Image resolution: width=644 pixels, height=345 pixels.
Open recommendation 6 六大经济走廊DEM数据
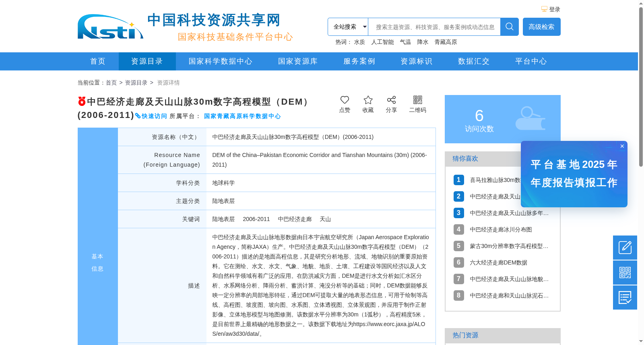pos(498,262)
